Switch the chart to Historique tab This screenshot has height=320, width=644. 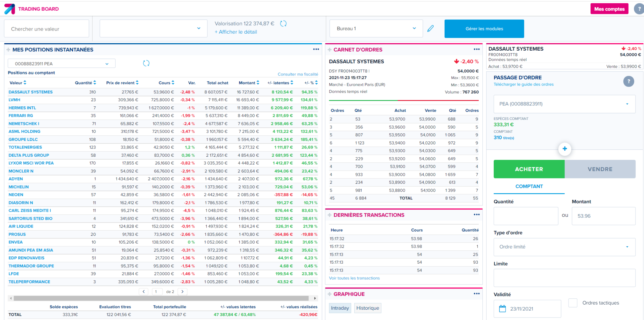[367, 308]
